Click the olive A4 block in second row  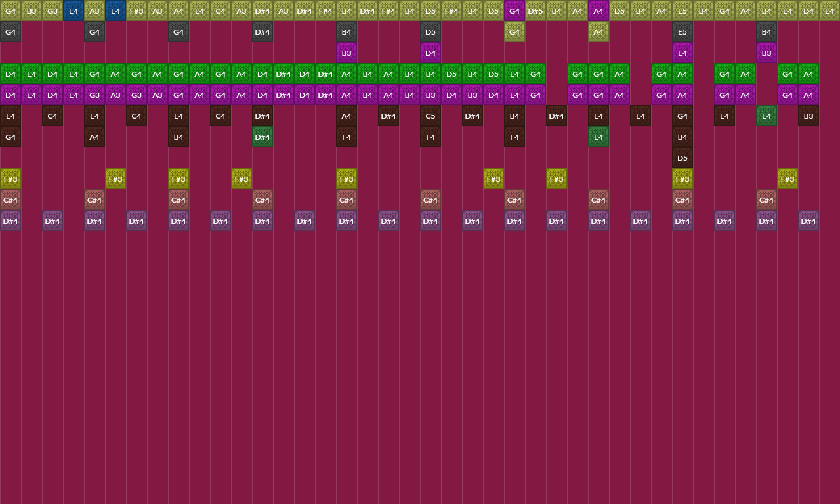(x=598, y=32)
